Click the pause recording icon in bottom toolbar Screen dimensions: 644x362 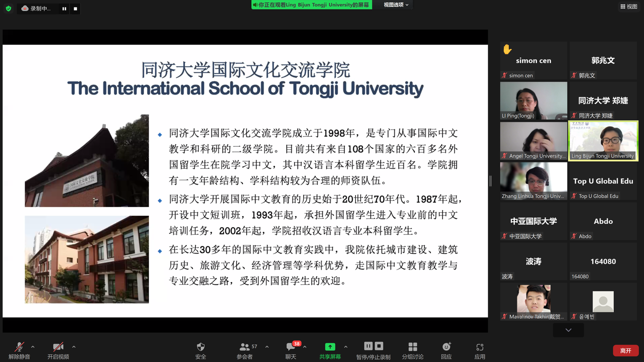tap(368, 346)
